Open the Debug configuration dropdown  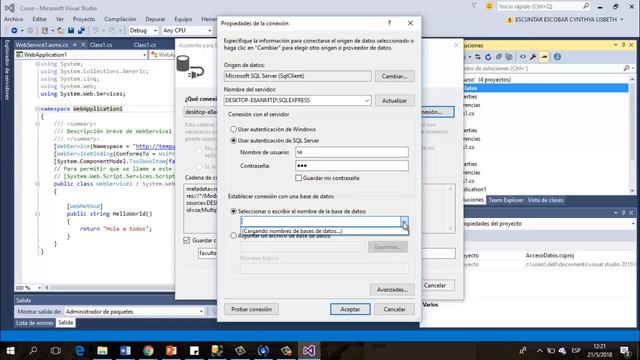tap(155, 31)
